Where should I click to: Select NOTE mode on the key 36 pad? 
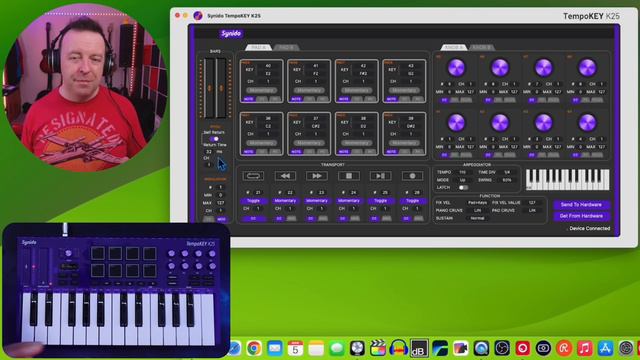point(248,152)
